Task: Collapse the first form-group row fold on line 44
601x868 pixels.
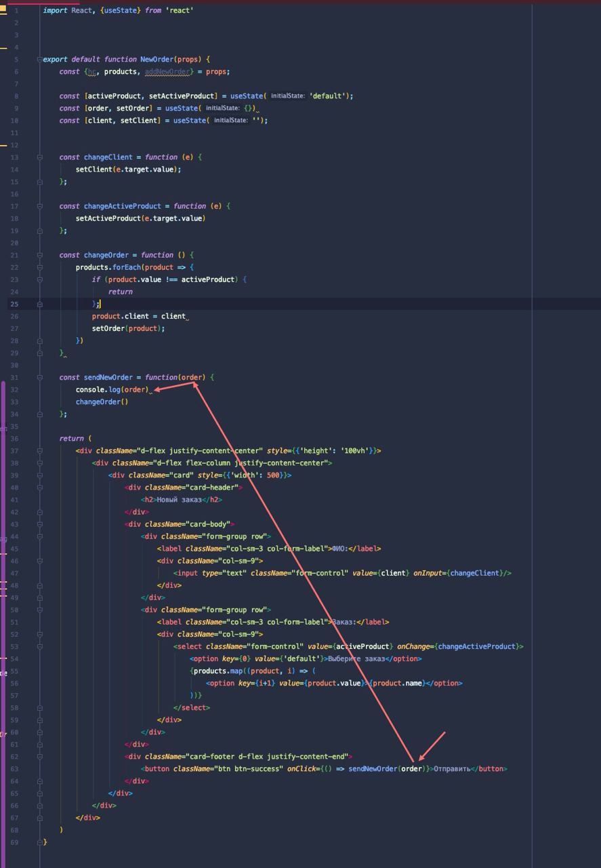Action: (40, 536)
